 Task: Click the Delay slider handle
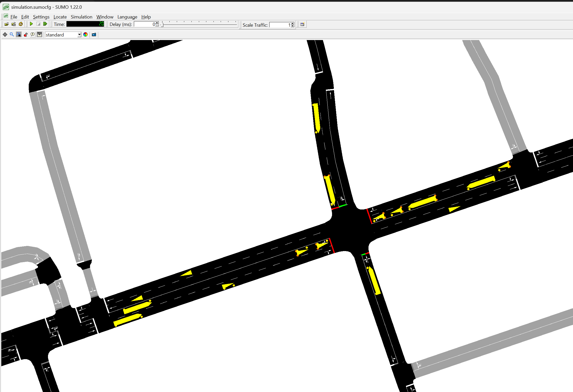pyautogui.click(x=162, y=25)
